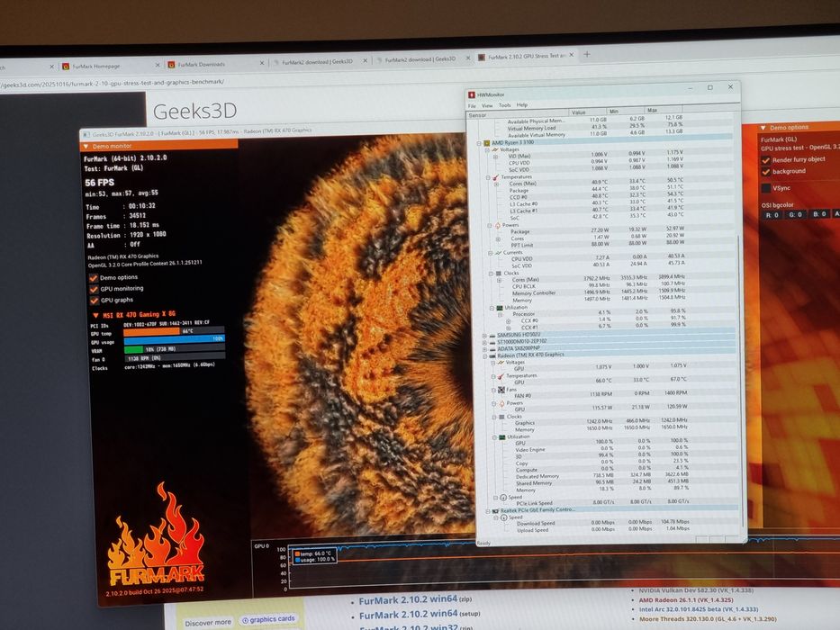Click the blue GPU usage bar
840x630 pixels.
tap(174, 339)
